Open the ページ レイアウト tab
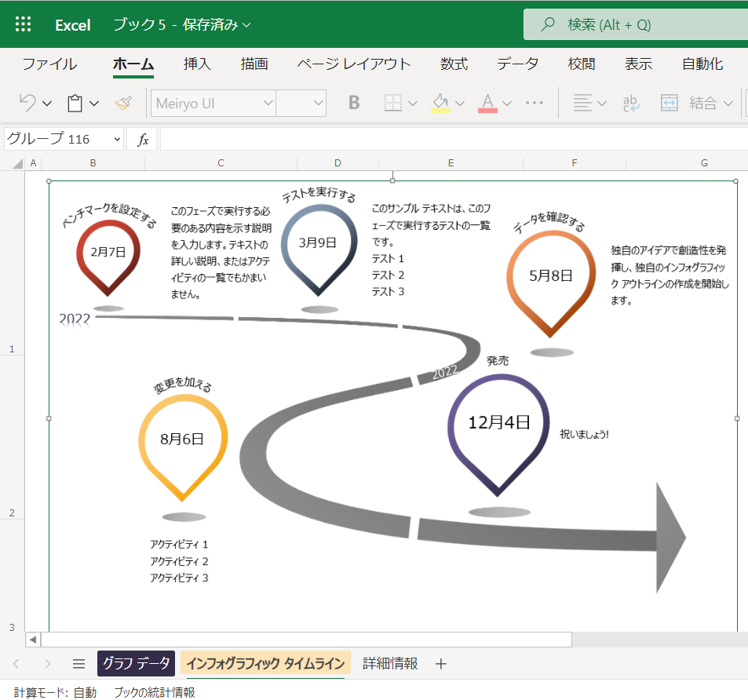Image resolution: width=748 pixels, height=700 pixels. click(x=354, y=64)
